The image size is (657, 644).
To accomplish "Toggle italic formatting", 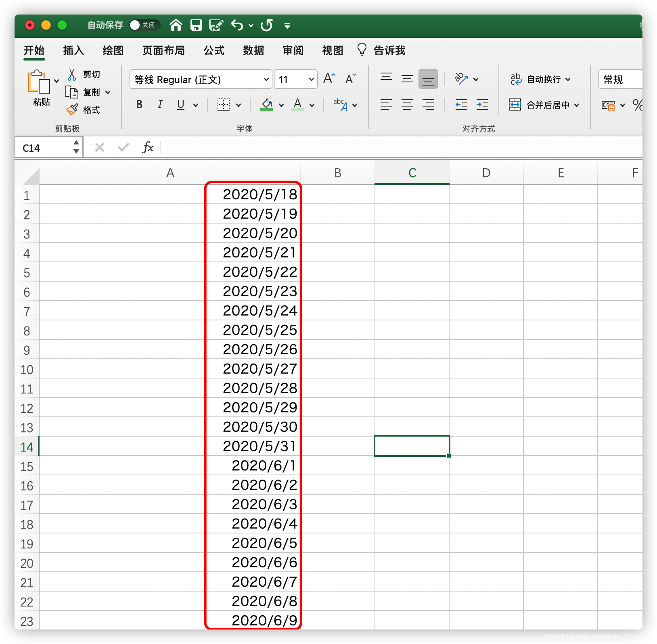I will point(160,105).
